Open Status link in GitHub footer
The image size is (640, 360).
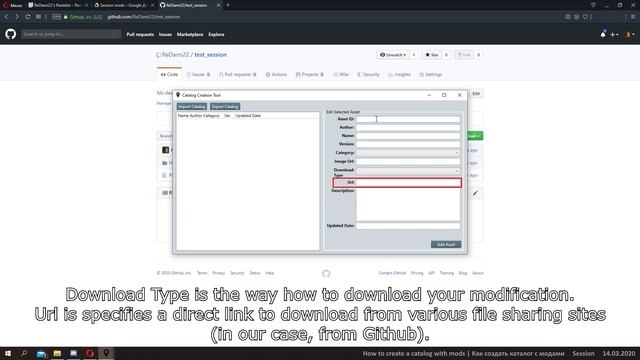tap(255, 273)
